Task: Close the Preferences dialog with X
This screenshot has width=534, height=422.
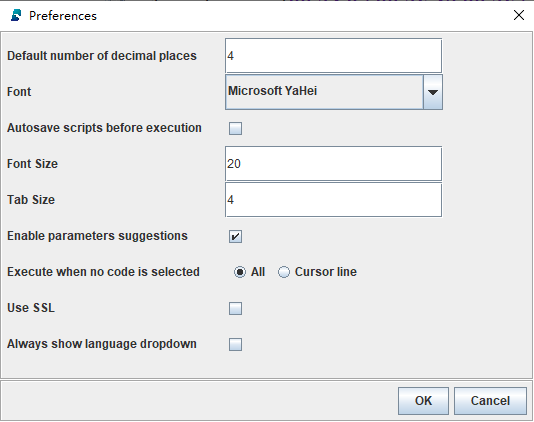Action: point(519,15)
